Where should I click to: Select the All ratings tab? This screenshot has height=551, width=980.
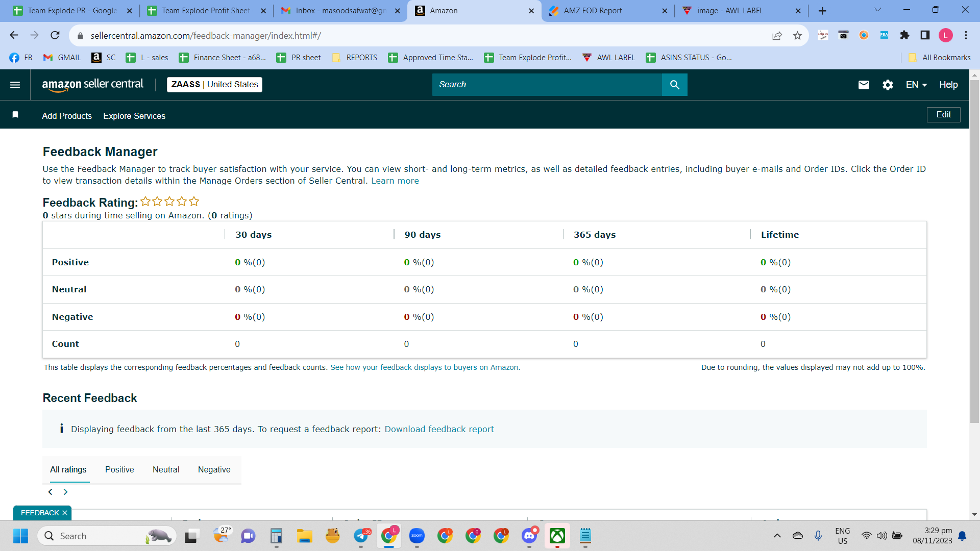tap(68, 469)
